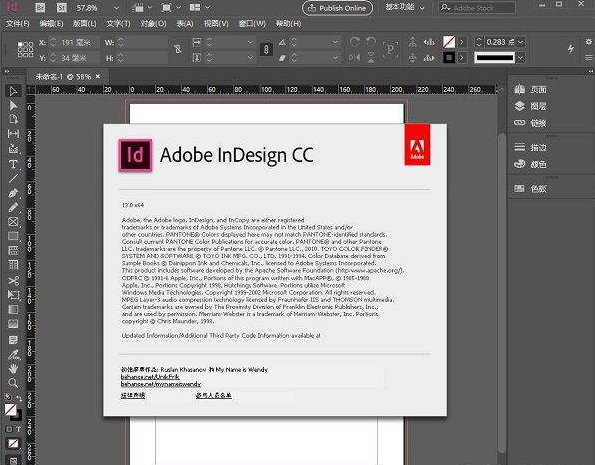Select the Hand tool
The height and width of the screenshot is (465, 595).
13,368
